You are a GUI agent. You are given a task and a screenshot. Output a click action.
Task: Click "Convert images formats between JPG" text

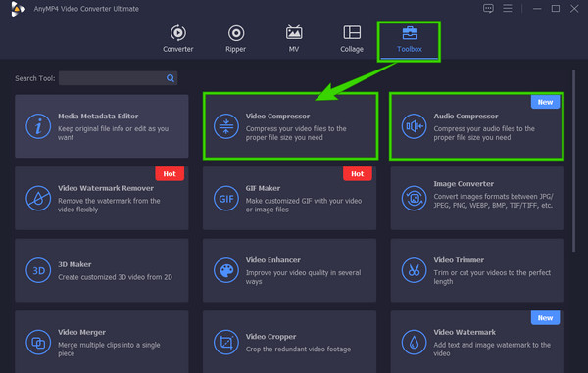[x=494, y=201]
